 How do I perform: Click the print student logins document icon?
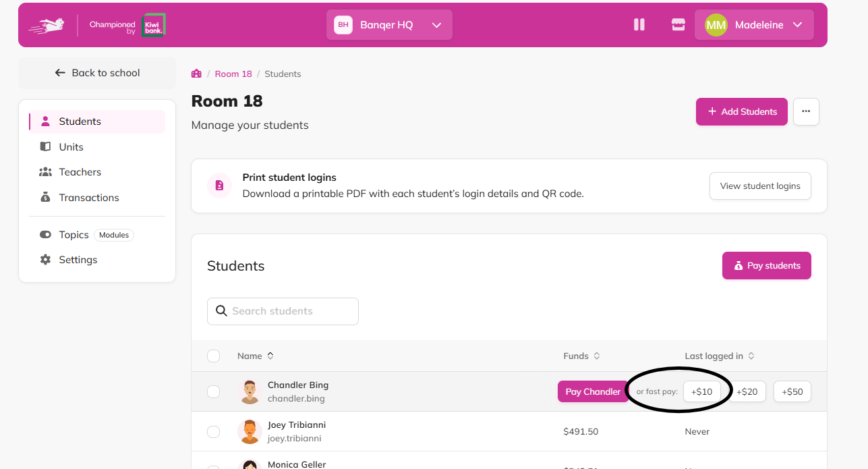click(220, 186)
